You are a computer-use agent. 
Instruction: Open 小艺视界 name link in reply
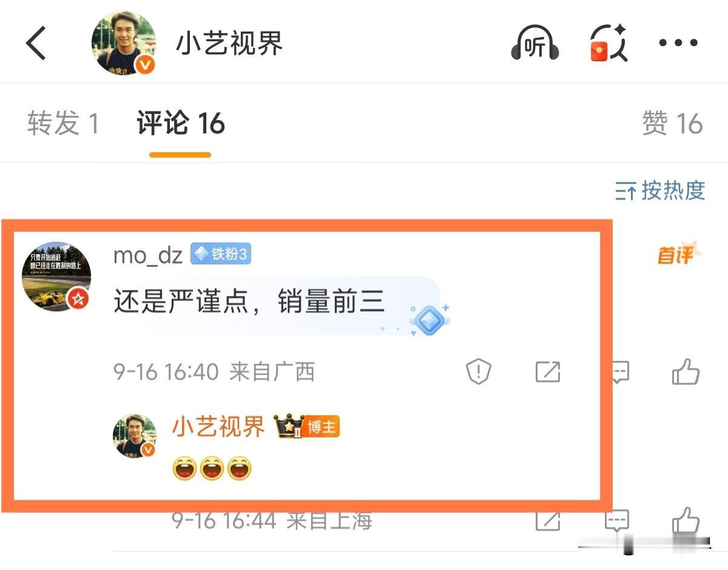(x=219, y=428)
